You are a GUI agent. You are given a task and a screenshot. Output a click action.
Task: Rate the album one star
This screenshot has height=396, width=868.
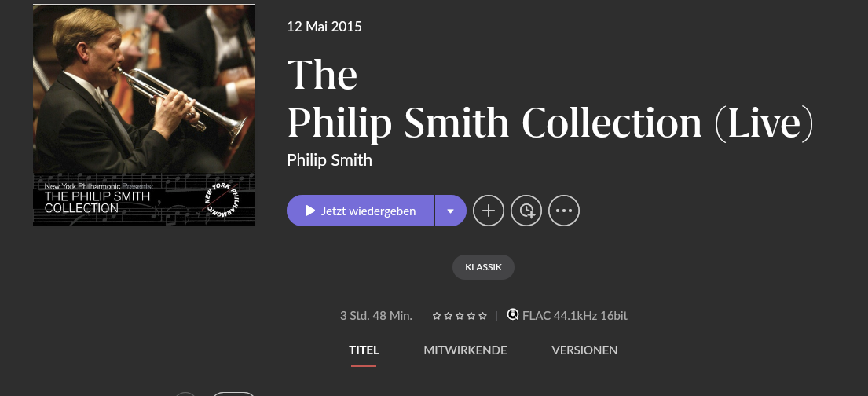pos(436,316)
